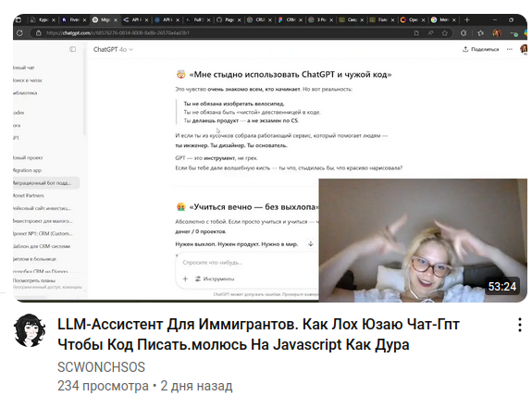Go to the SCWONCHSOS channel name link

coord(101,367)
